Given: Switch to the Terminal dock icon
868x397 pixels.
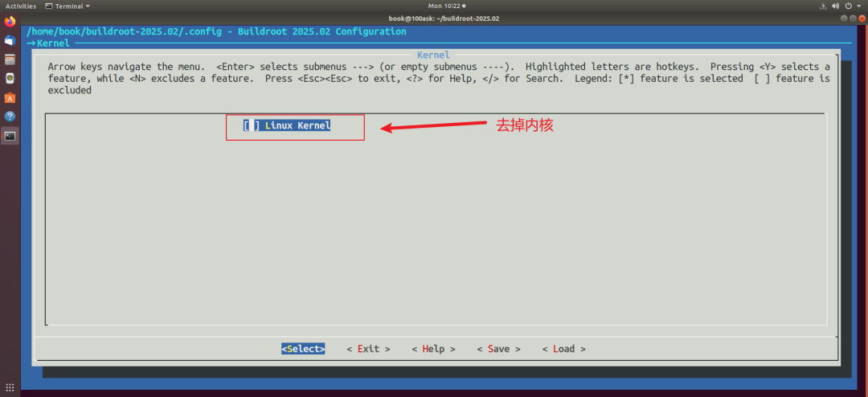Looking at the screenshot, I should (10, 136).
